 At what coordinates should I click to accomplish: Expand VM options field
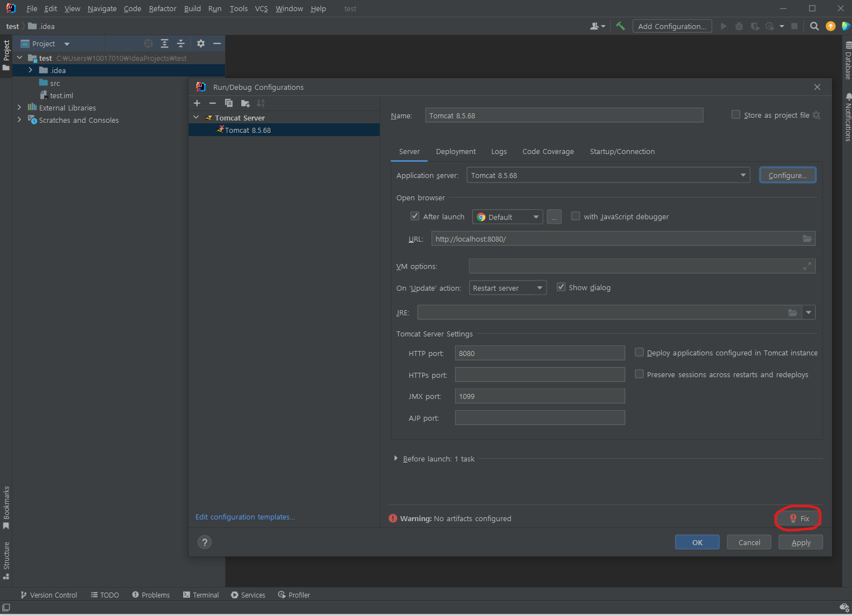coord(807,266)
